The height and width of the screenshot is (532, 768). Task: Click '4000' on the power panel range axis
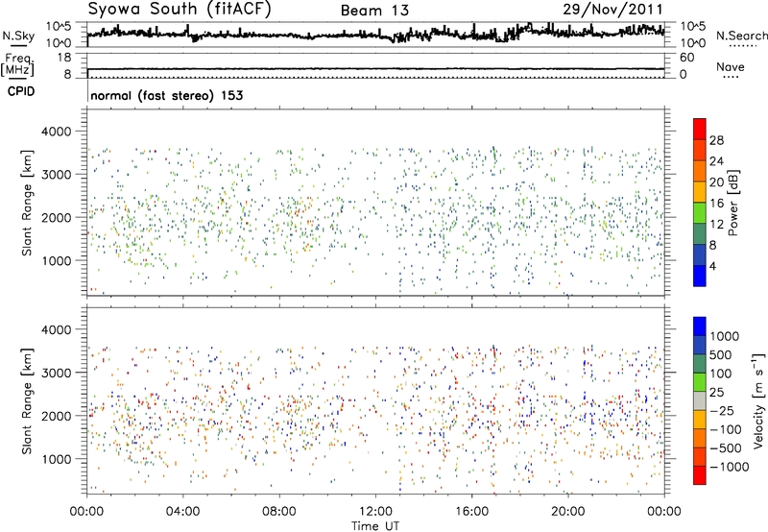[x=57, y=132]
